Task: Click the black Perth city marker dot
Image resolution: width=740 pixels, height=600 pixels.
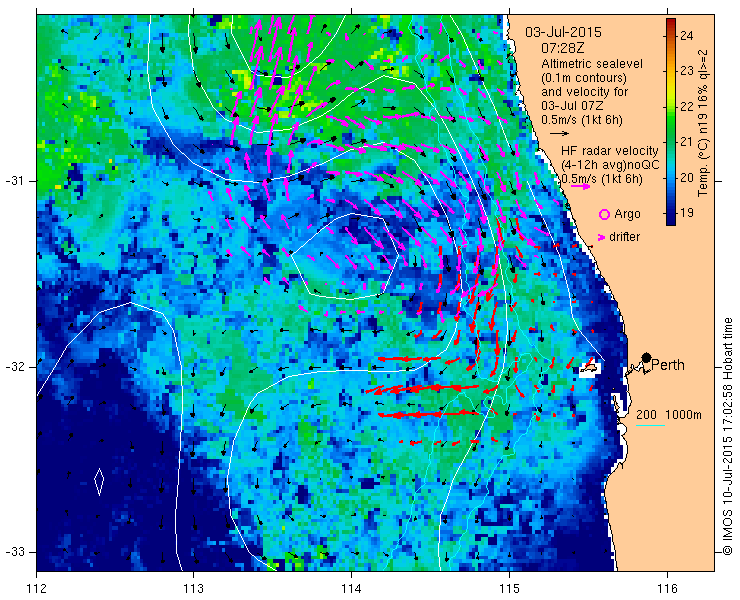Action: point(647,357)
